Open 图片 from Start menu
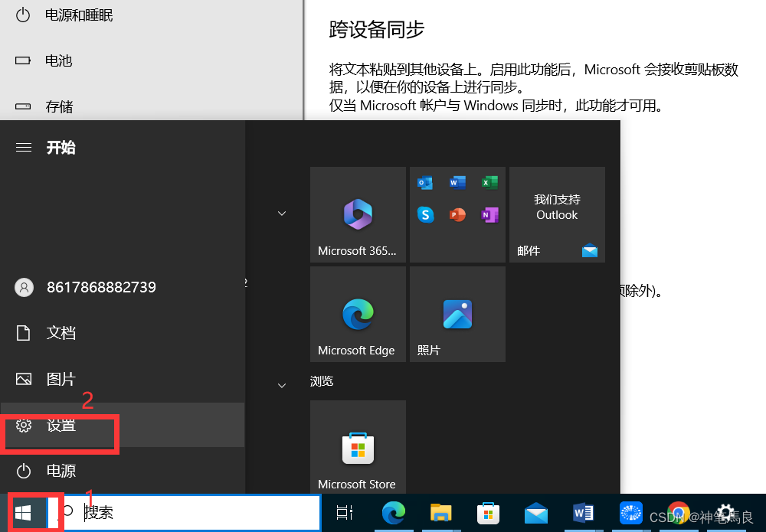Screen dimensions: 766x532 coord(122,379)
